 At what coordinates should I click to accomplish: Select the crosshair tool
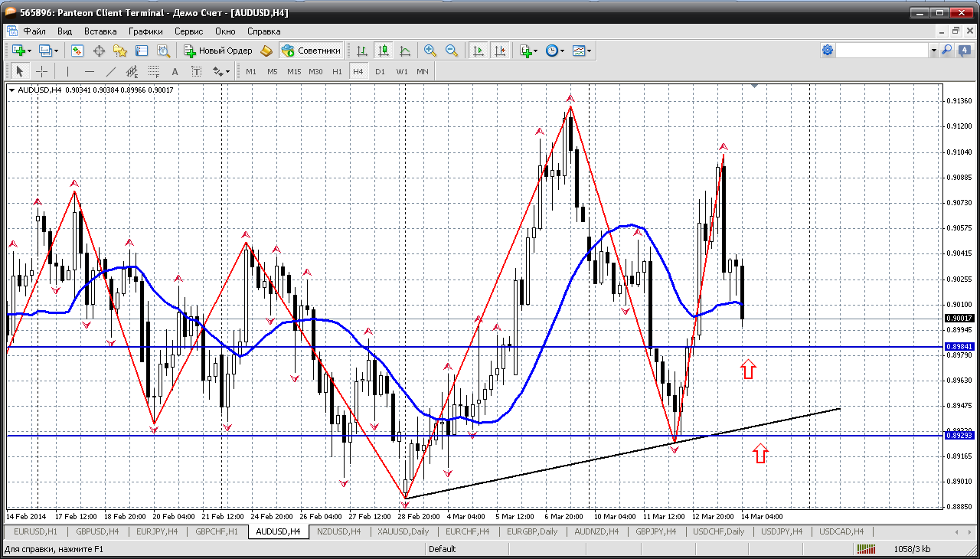pyautogui.click(x=41, y=71)
